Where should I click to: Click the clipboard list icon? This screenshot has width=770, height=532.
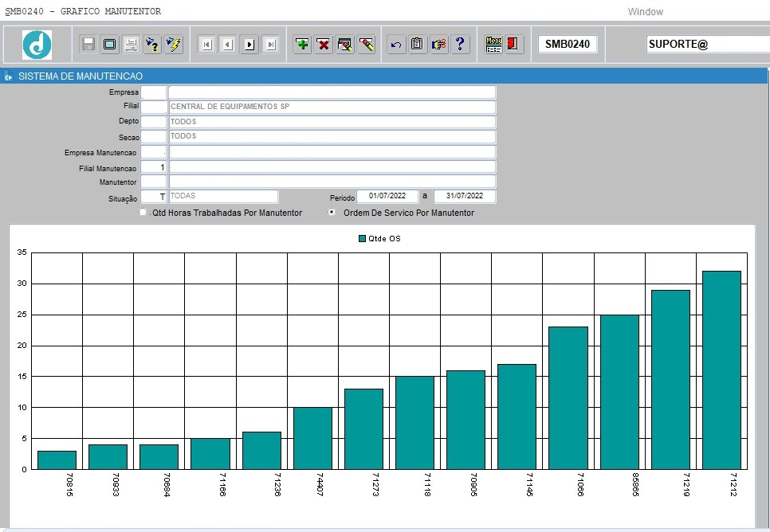tap(417, 44)
